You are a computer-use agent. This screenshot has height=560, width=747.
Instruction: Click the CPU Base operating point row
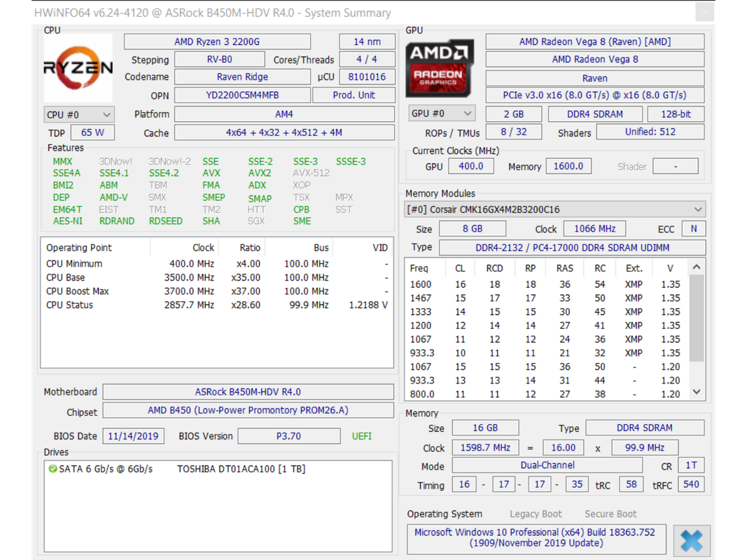[x=217, y=278]
